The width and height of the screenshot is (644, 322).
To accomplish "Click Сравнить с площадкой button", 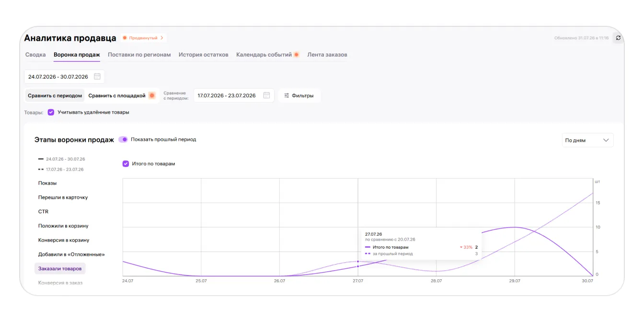I will pyautogui.click(x=122, y=95).
